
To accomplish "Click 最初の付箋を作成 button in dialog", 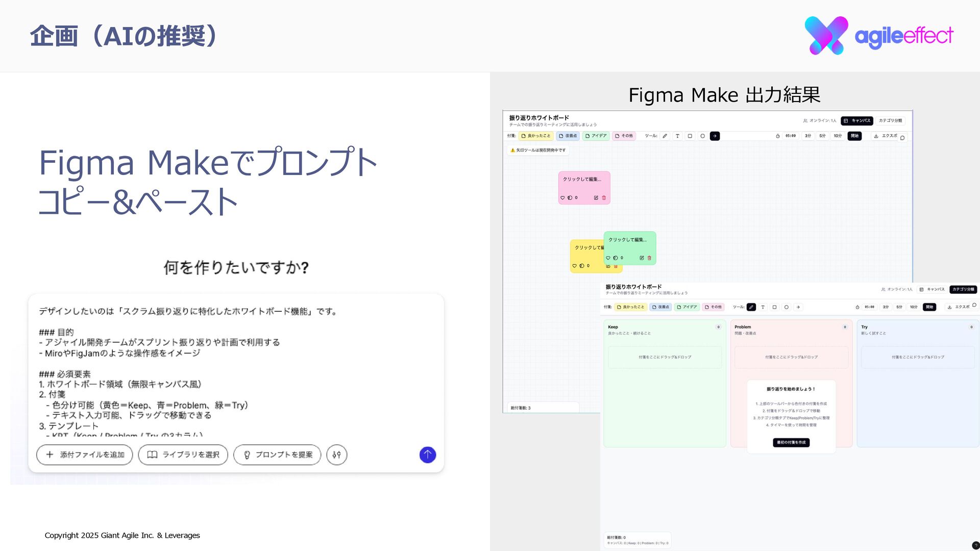I will tap(791, 442).
